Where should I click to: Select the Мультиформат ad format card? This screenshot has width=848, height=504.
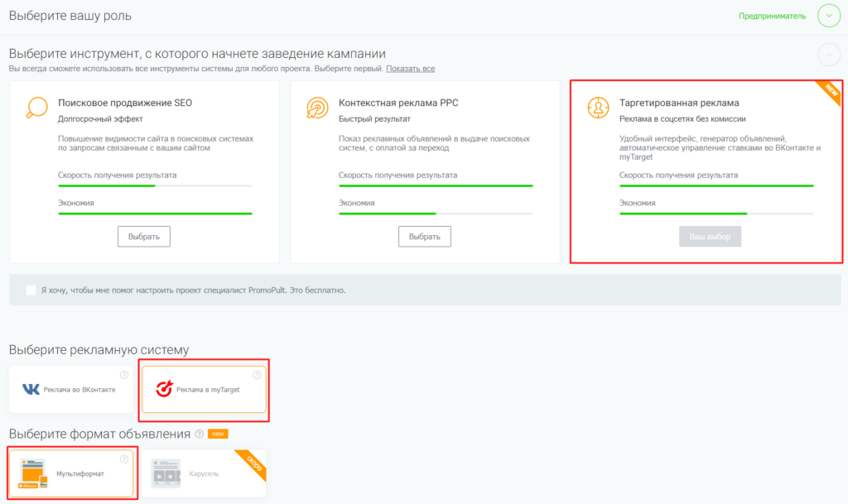(x=71, y=473)
